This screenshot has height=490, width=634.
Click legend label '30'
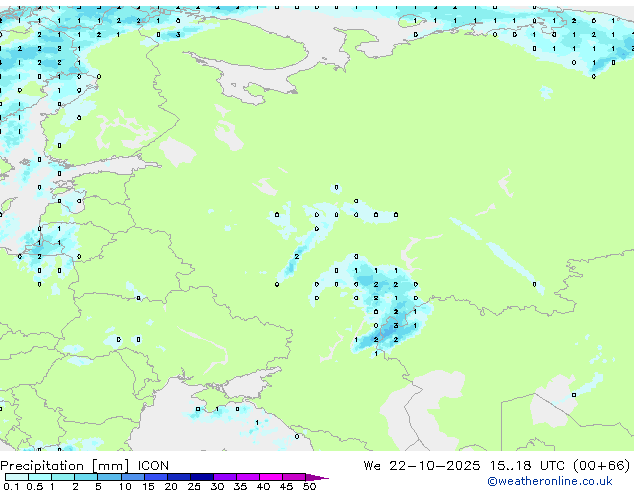217,486
